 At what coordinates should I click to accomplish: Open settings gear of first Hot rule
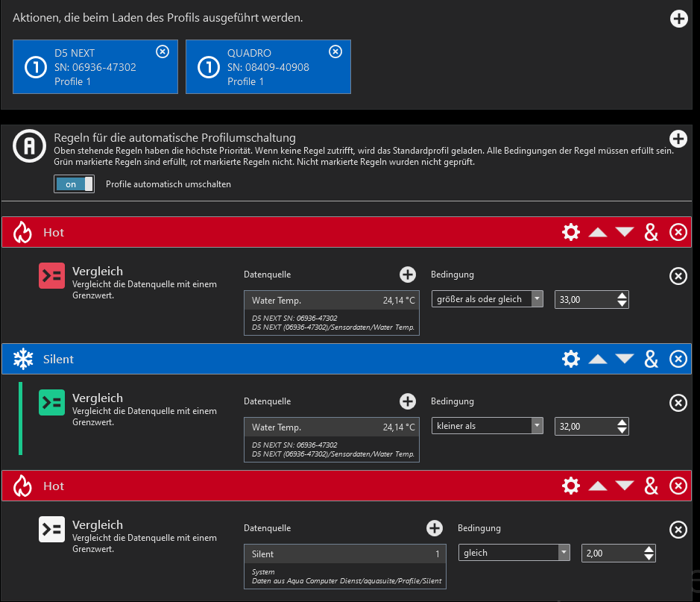click(571, 233)
